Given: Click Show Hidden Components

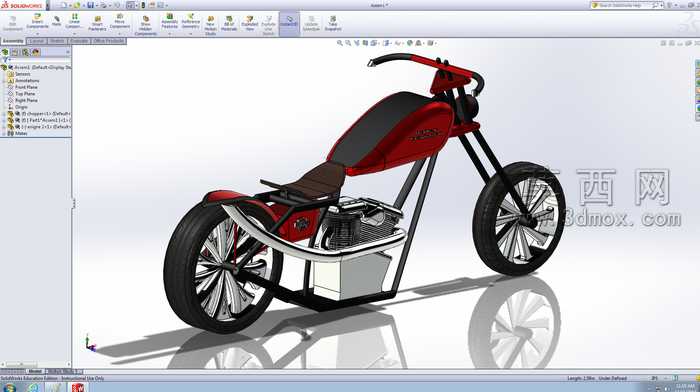Looking at the screenshot, I should tap(146, 26).
